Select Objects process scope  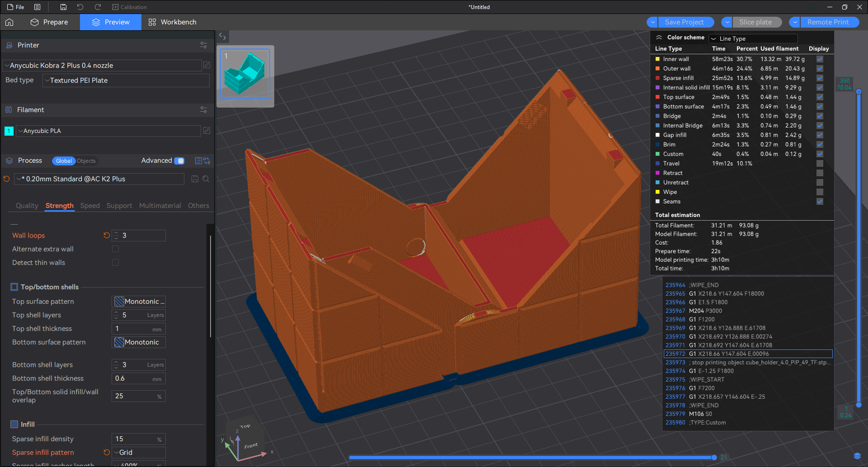86,161
